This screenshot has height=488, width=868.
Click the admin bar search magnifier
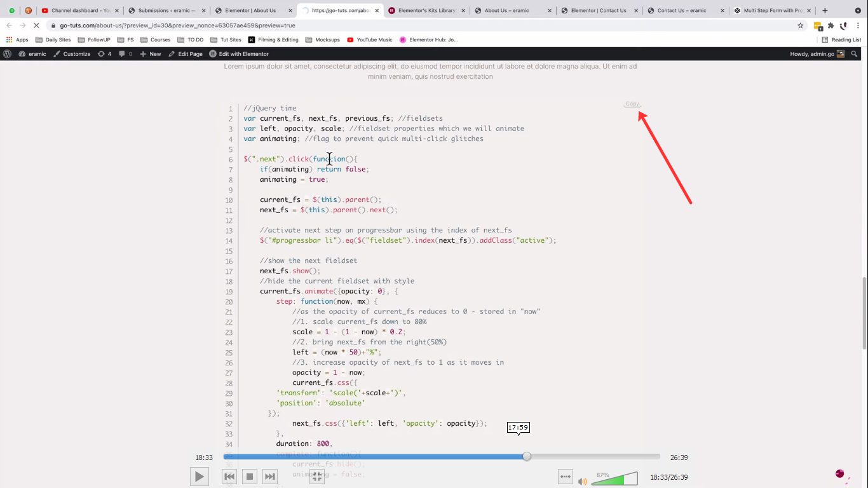pyautogui.click(x=853, y=54)
